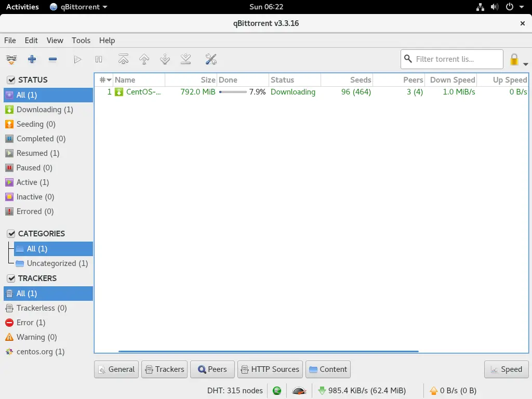Screen dimensions: 532x399
Task: Click the clock Sun 06:22 in top panel
Action: [267, 7]
